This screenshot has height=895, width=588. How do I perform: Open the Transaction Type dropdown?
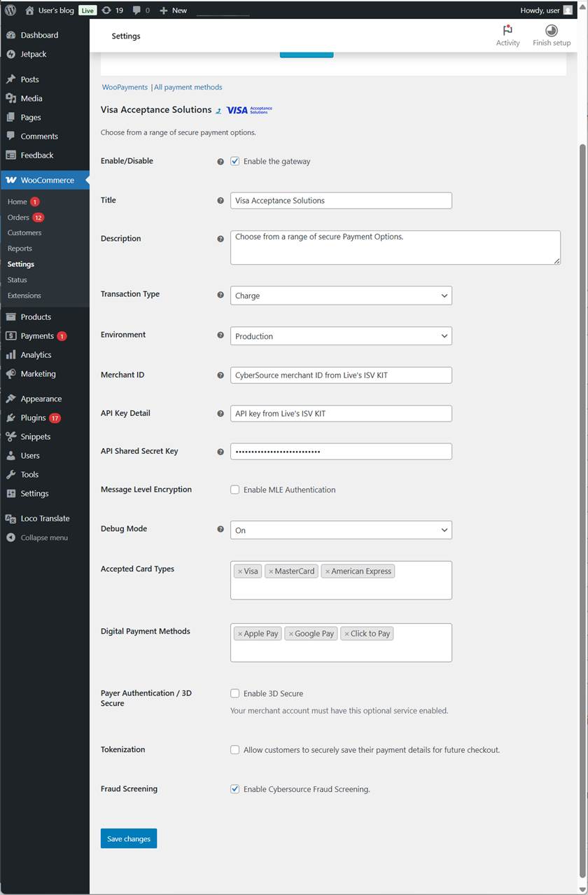coord(341,296)
